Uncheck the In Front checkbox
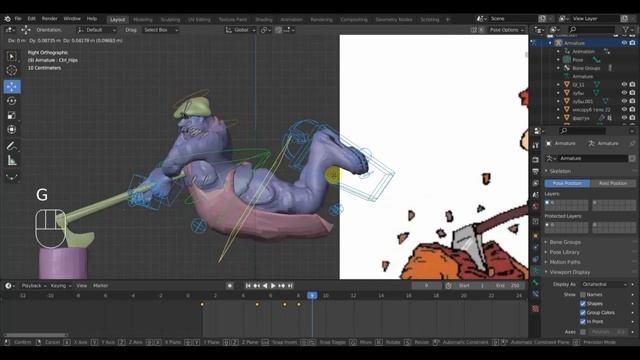Image resolution: width=640 pixels, height=360 pixels. pyautogui.click(x=583, y=322)
